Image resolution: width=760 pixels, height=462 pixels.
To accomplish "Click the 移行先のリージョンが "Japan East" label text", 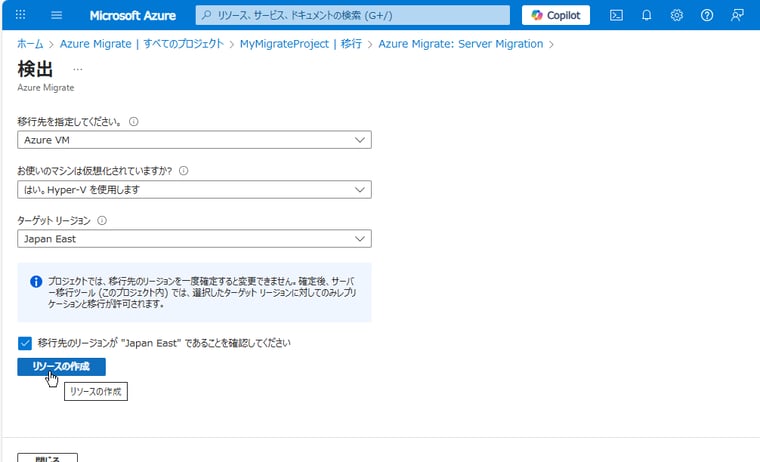I will pyautogui.click(x=164, y=343).
